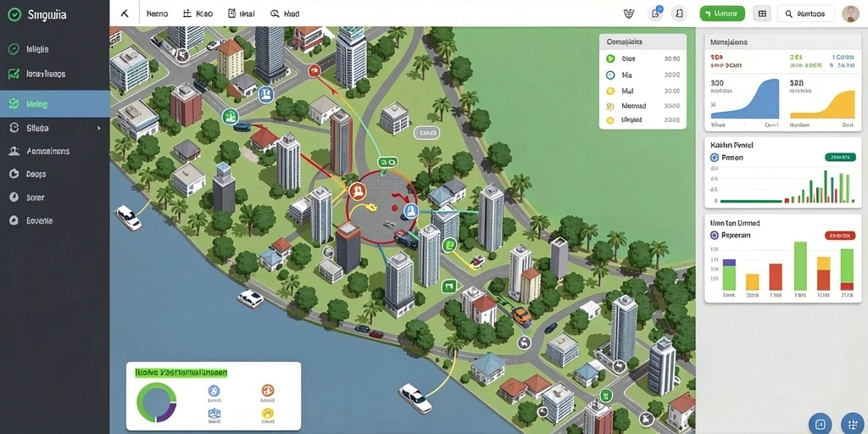Click the red marker near the top skyscraper
Viewport: 868px width, 434px height.
[314, 70]
